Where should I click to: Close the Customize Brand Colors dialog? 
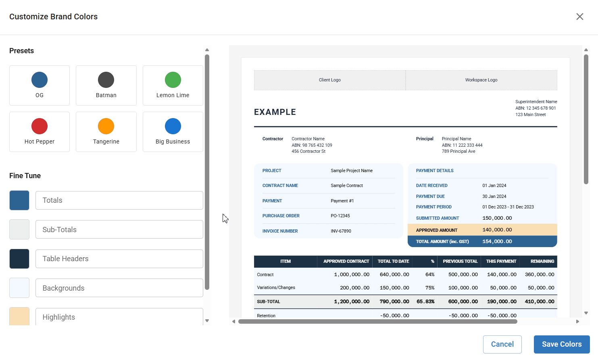coord(579,17)
